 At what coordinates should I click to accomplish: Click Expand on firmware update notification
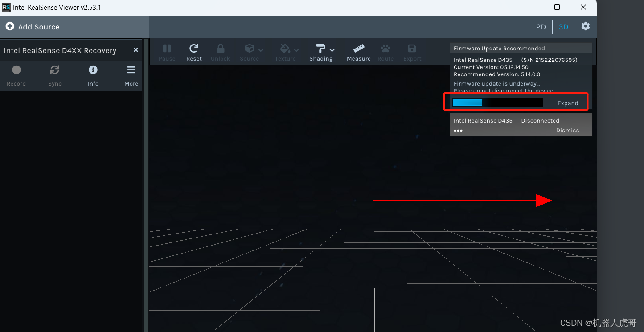coord(568,103)
